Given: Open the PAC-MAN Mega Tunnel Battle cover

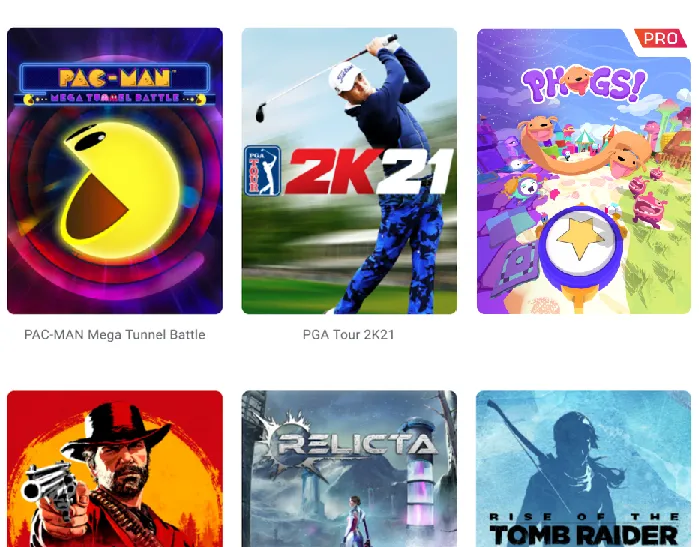Looking at the screenshot, I should click(115, 171).
